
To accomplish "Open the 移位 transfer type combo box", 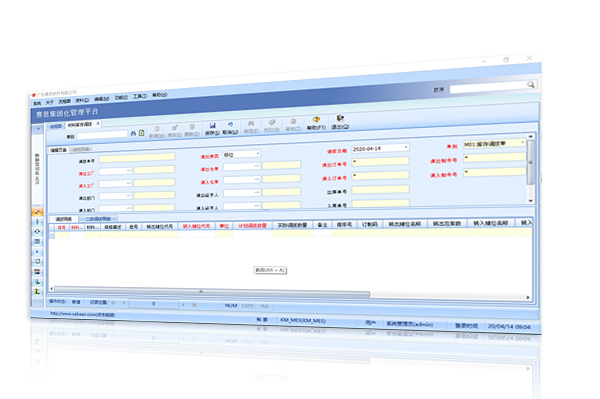I will (258, 153).
